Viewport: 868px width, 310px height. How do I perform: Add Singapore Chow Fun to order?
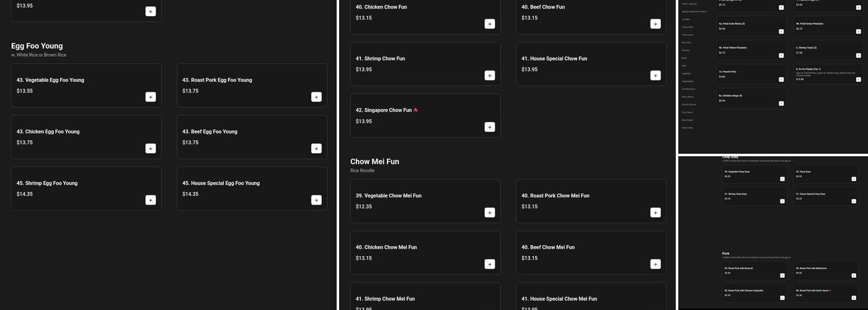490,127
